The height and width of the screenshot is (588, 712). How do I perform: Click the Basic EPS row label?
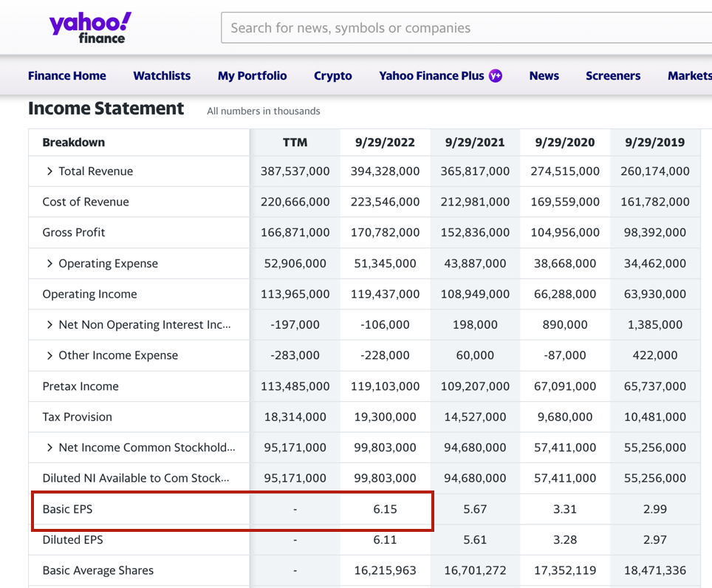tap(67, 509)
